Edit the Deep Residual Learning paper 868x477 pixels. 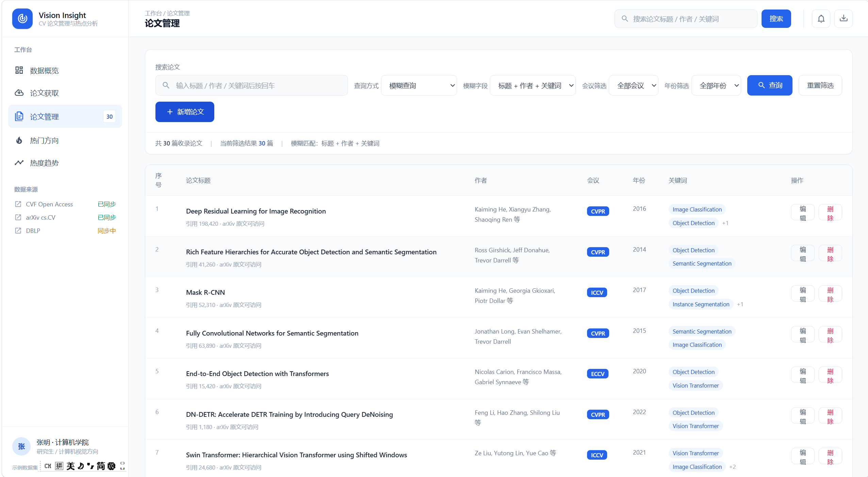[803, 213]
